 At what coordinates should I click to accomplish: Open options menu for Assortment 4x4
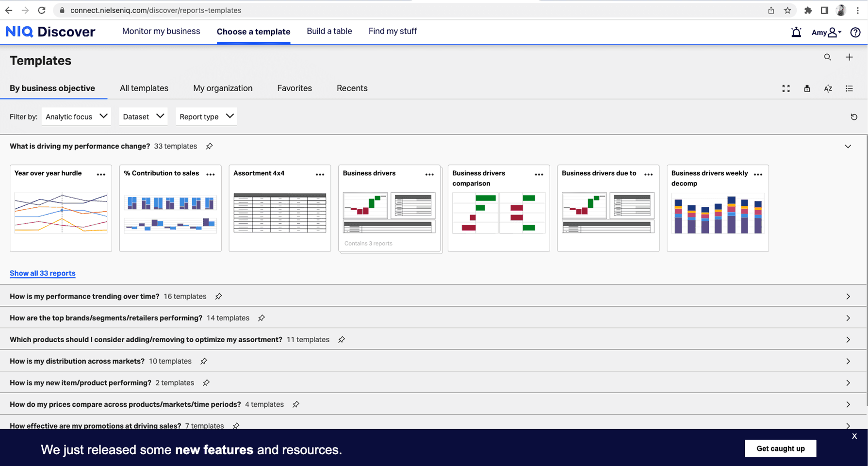pos(320,174)
